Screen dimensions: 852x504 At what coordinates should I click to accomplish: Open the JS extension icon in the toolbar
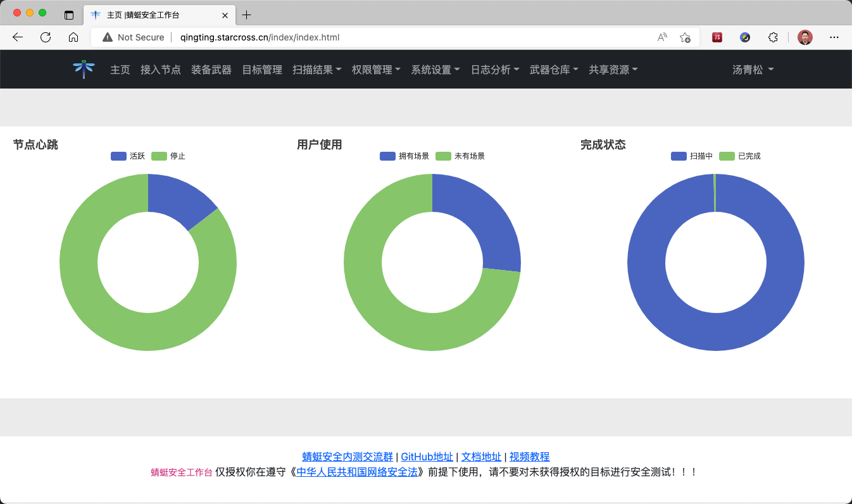coord(717,37)
